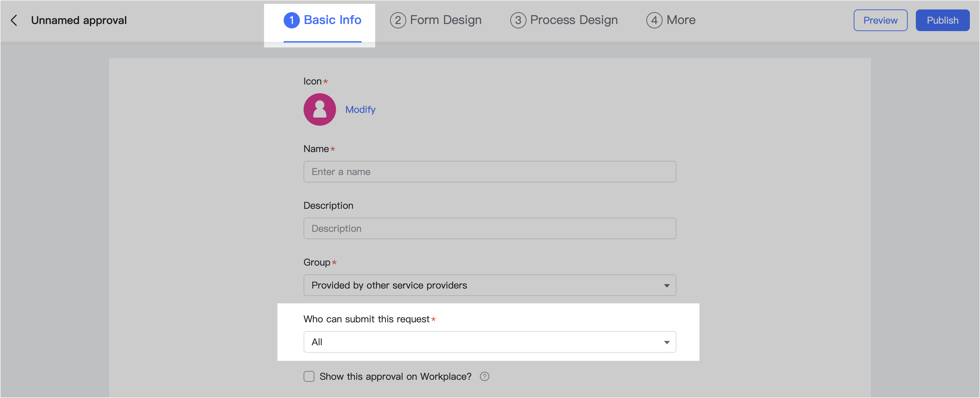Focus the Enter a name field
The width and height of the screenshot is (980, 398).
point(490,172)
